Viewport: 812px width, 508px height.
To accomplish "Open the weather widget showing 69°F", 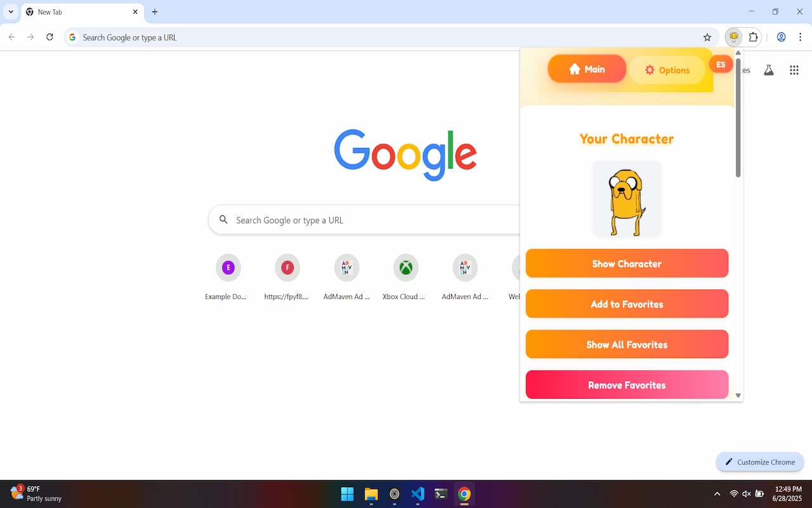I will (37, 493).
